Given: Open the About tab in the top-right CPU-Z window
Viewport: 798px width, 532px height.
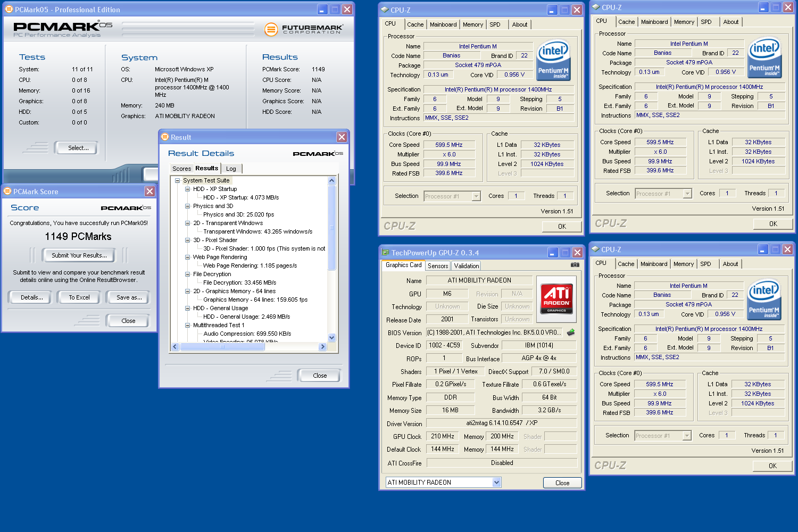Looking at the screenshot, I should pyautogui.click(x=731, y=22).
